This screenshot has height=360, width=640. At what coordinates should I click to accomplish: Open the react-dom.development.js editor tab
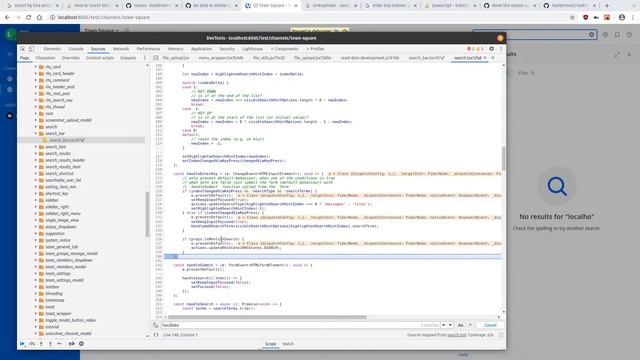370,58
